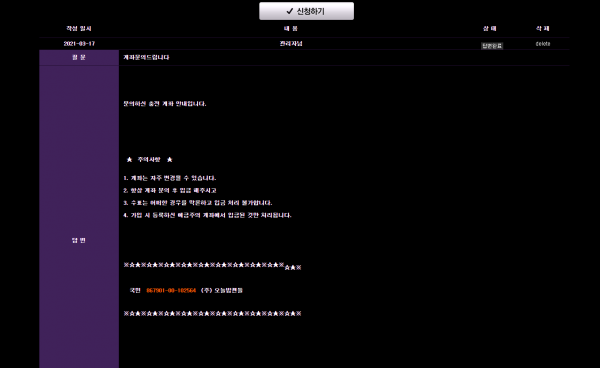Click the 내용 column header
Screen dimensions: 600x368
[x=291, y=28]
